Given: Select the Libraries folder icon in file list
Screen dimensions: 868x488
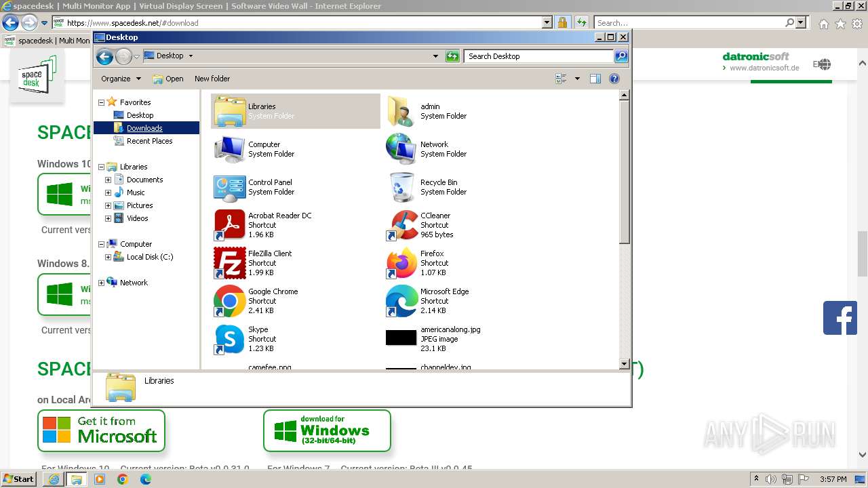Looking at the screenshot, I should pyautogui.click(x=229, y=111).
